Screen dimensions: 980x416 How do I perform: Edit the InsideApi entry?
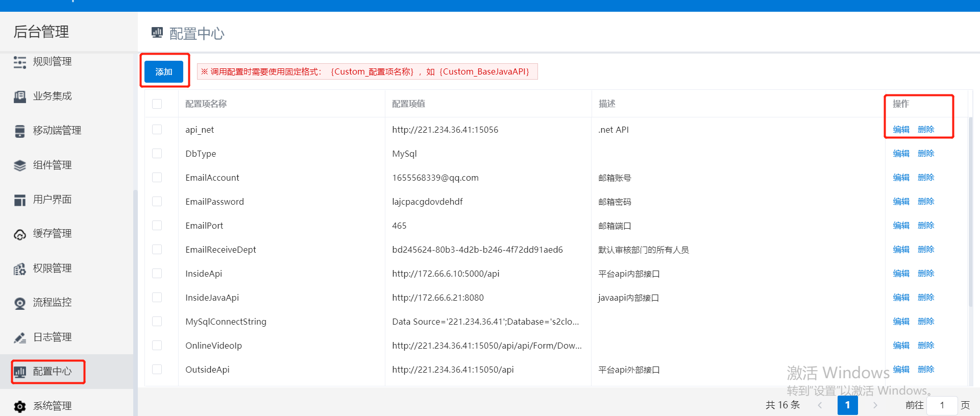[x=901, y=274]
